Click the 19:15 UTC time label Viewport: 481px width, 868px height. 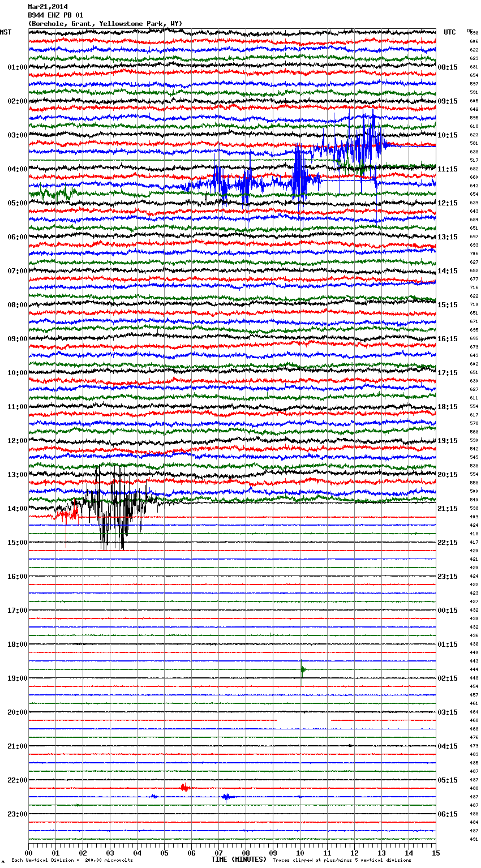[448, 441]
